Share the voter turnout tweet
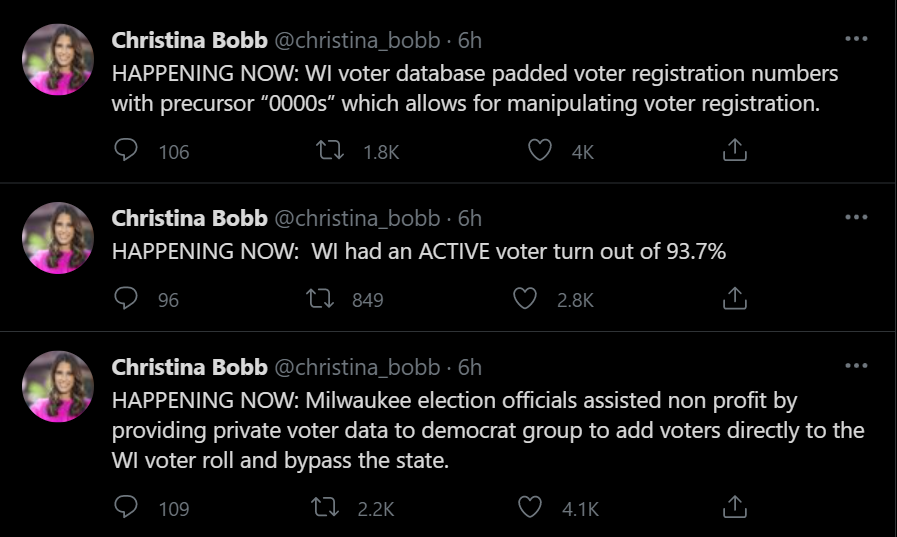 coord(733,299)
